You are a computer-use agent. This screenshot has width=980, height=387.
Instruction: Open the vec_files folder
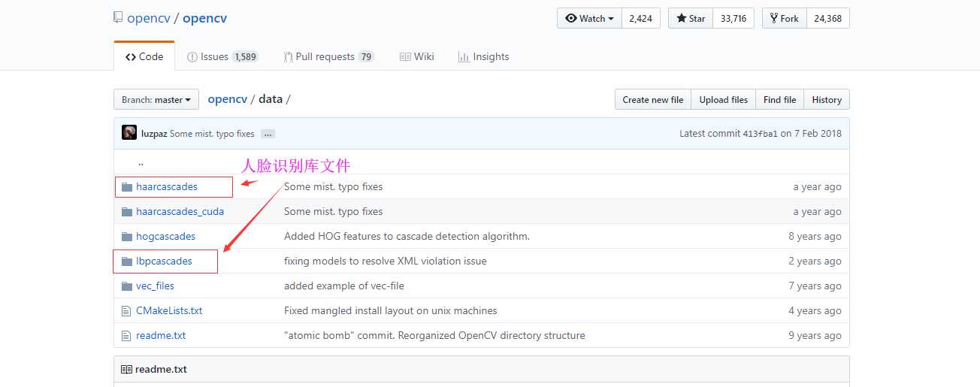(155, 286)
